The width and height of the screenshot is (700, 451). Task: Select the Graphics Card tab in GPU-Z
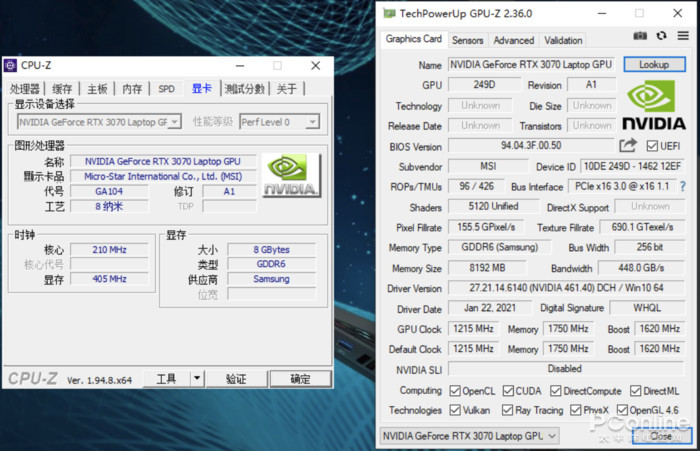(x=413, y=39)
